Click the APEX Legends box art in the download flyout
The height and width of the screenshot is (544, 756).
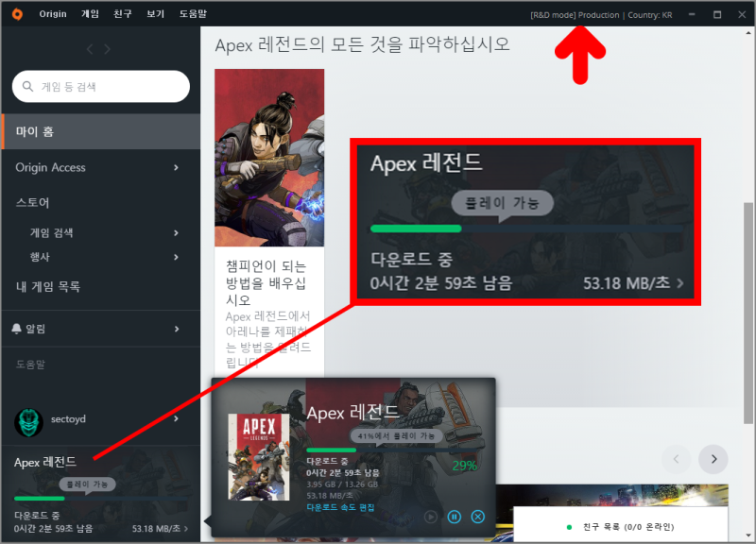259,457
